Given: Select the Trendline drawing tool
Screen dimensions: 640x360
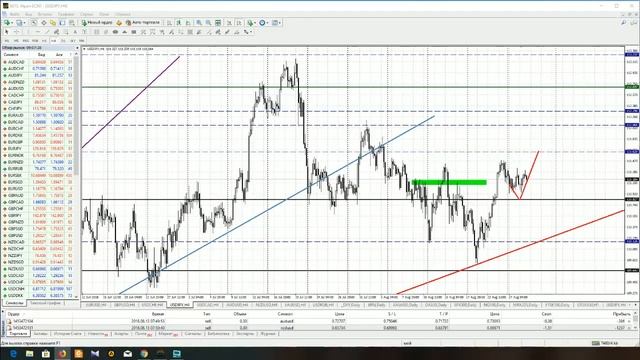Looking at the screenshot, I should [47, 31].
